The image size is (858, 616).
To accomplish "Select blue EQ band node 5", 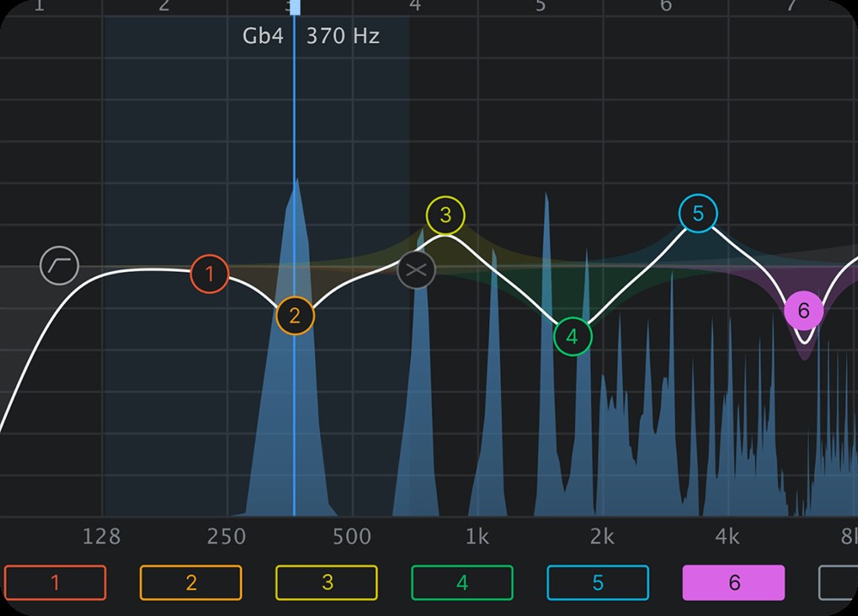I will tap(698, 214).
